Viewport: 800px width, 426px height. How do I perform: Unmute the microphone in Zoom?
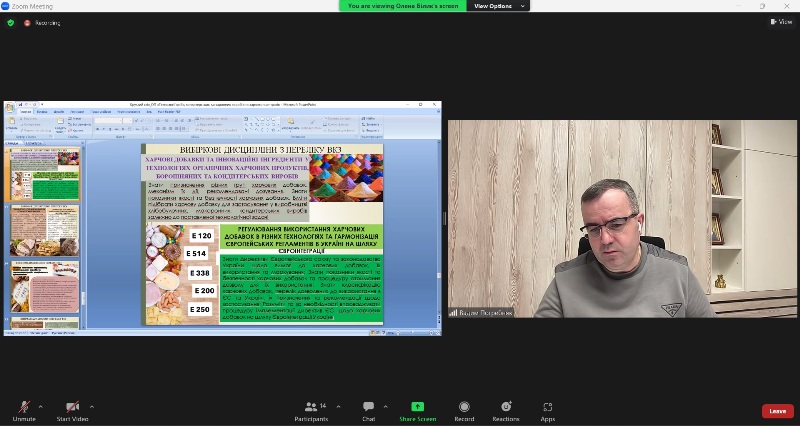[x=23, y=411]
